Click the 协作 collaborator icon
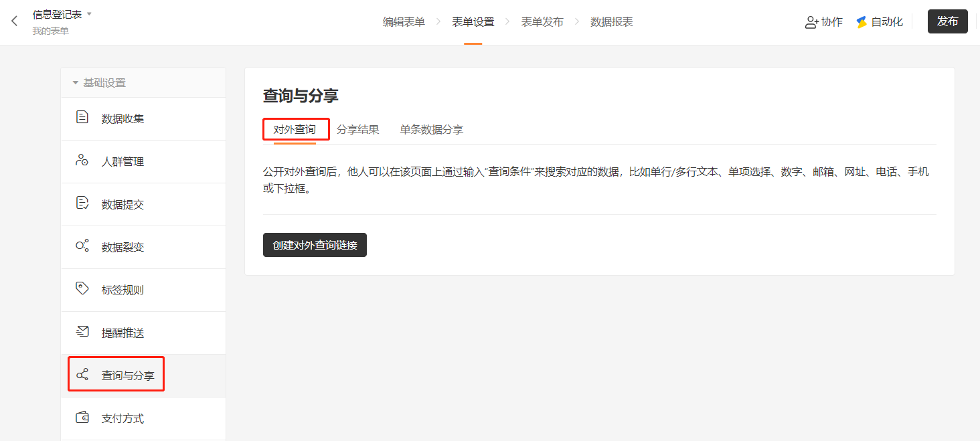This screenshot has width=980, height=441. point(812,22)
